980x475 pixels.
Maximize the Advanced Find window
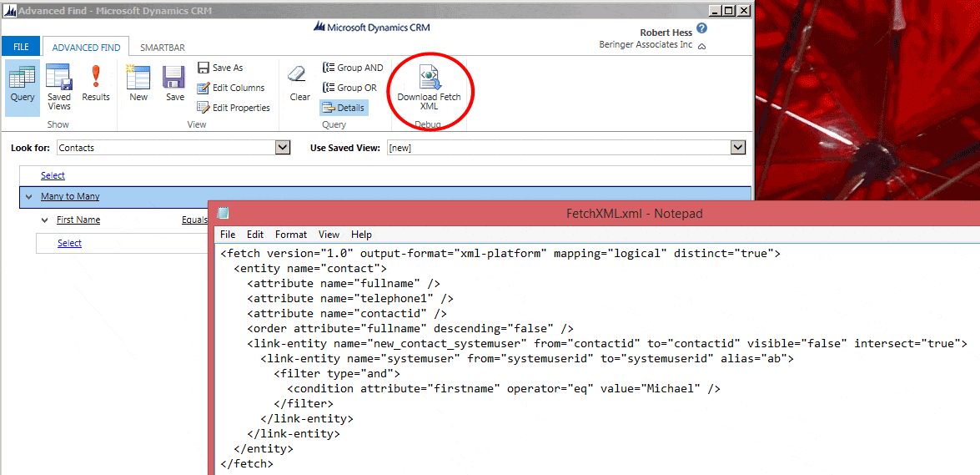729,11
